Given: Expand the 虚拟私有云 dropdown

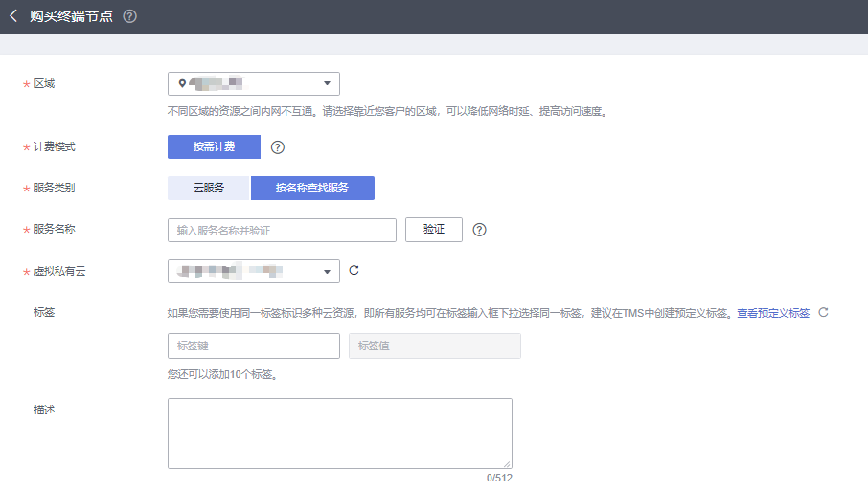Looking at the screenshot, I should click(254, 272).
